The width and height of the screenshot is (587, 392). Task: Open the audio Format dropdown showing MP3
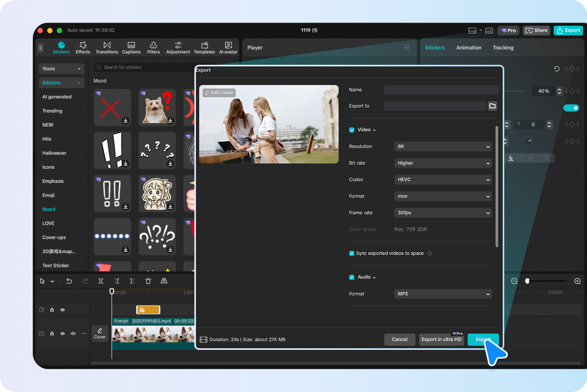pyautogui.click(x=443, y=294)
